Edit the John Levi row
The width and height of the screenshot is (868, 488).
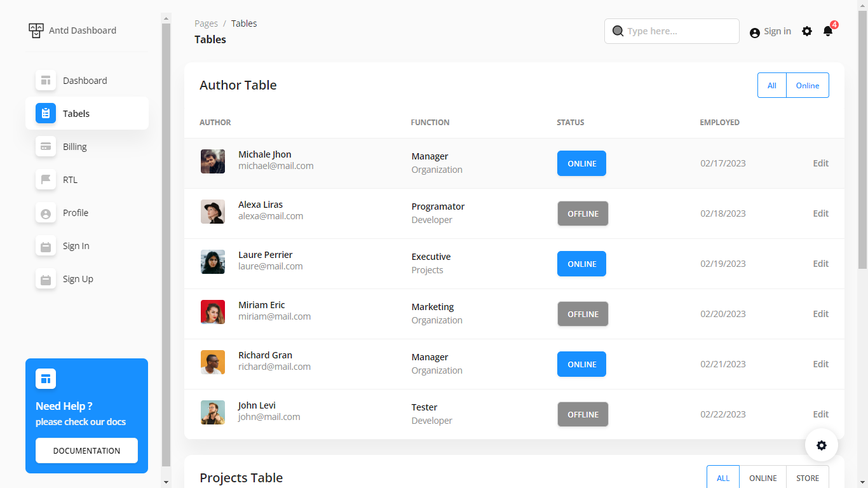click(x=821, y=414)
